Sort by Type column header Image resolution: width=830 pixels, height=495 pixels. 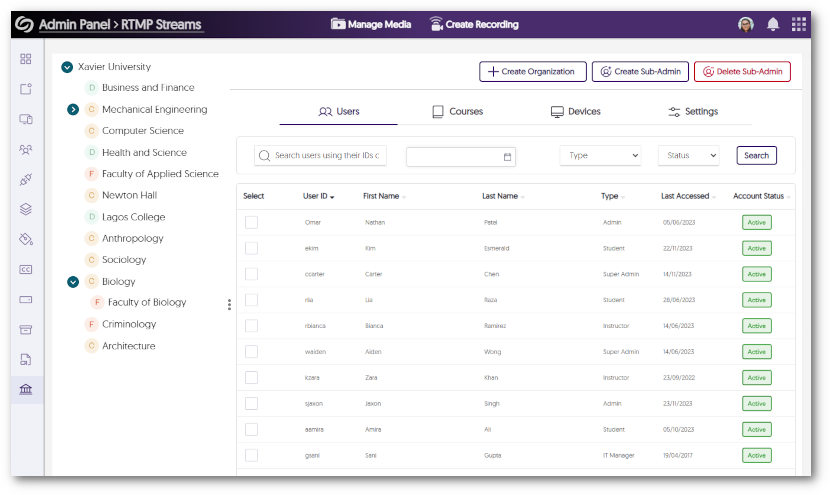(x=613, y=196)
